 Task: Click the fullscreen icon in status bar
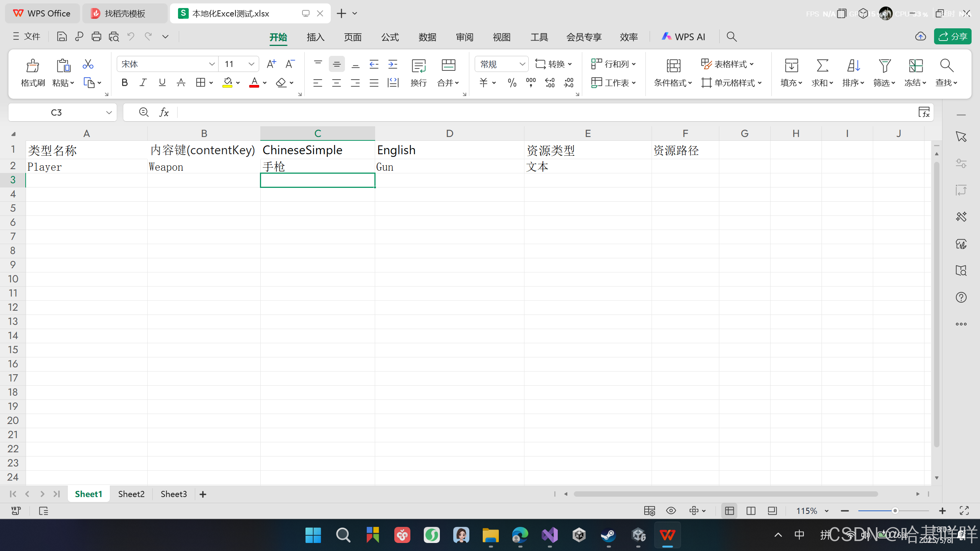964,510
